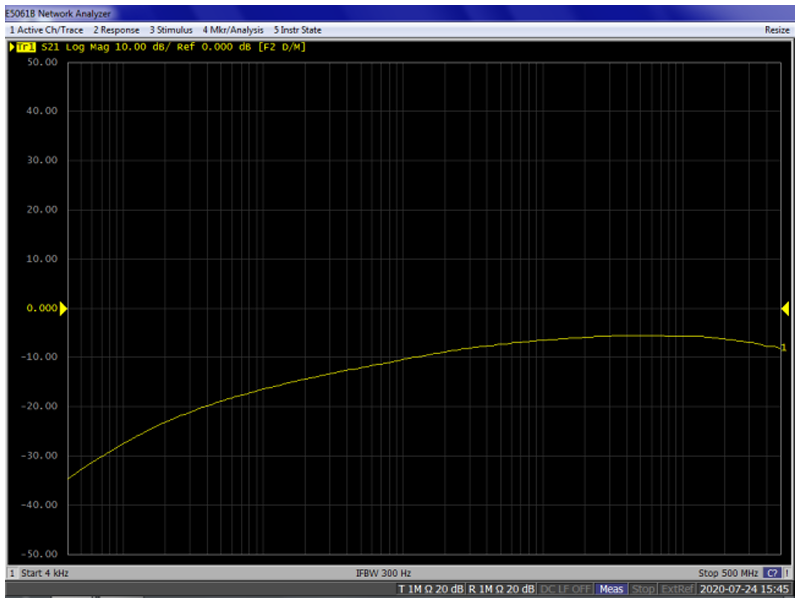804x602 pixels.
Task: Click the Resize button
Action: tap(777, 30)
